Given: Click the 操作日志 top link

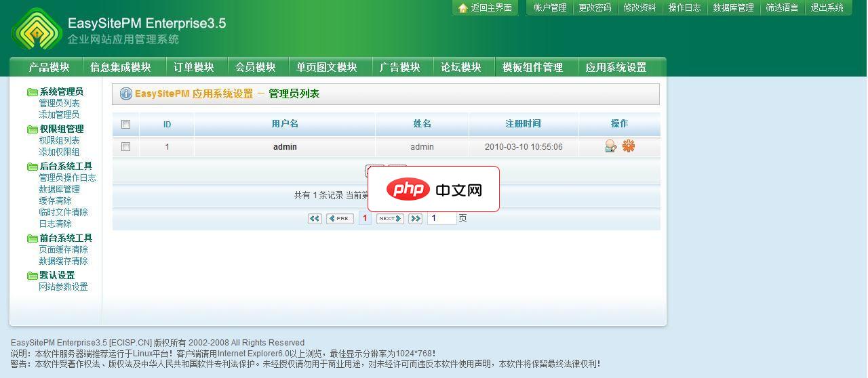Looking at the screenshot, I should point(684,8).
